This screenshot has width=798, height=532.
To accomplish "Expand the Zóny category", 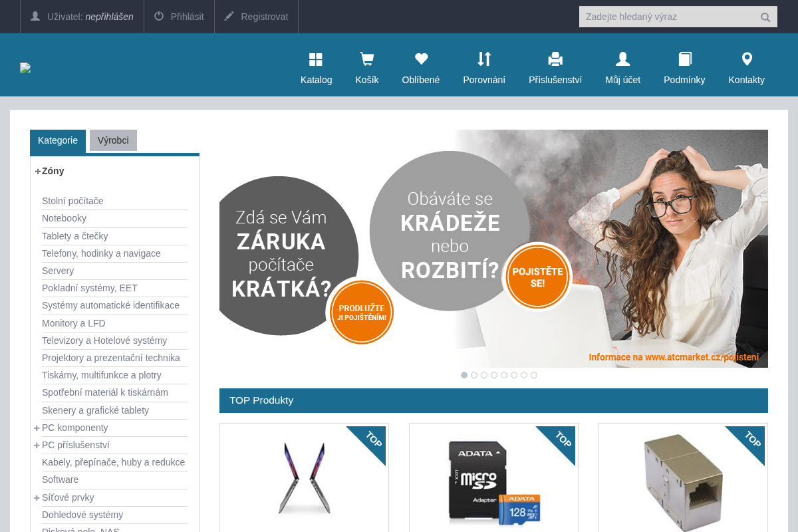I will pos(38,171).
